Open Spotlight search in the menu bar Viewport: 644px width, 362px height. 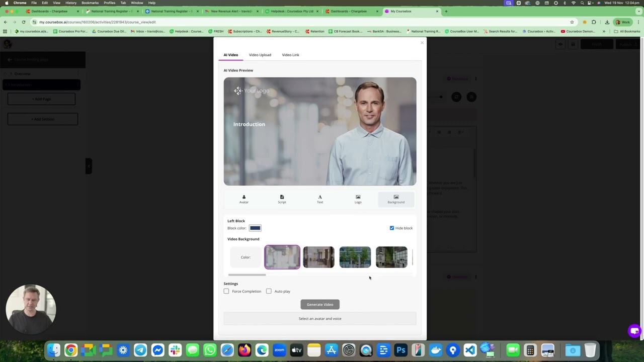582,3
